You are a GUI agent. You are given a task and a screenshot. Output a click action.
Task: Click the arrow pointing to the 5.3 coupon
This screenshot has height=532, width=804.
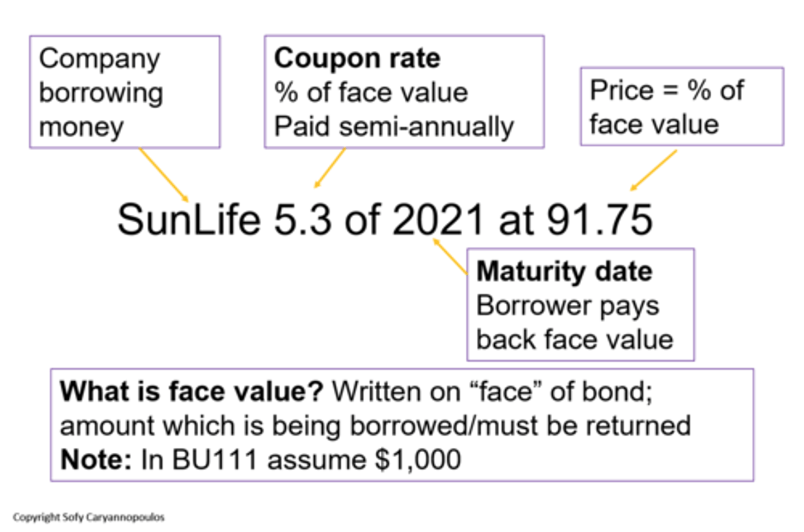pos(330,168)
